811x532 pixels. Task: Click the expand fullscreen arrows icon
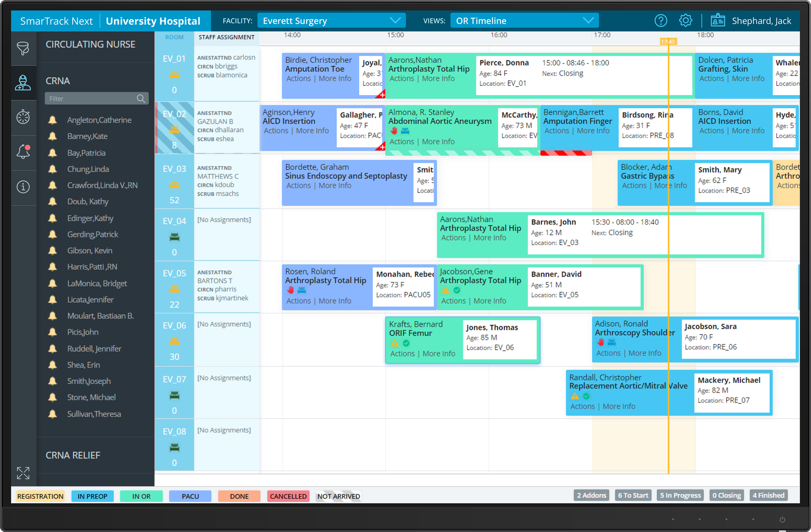pyautogui.click(x=23, y=473)
